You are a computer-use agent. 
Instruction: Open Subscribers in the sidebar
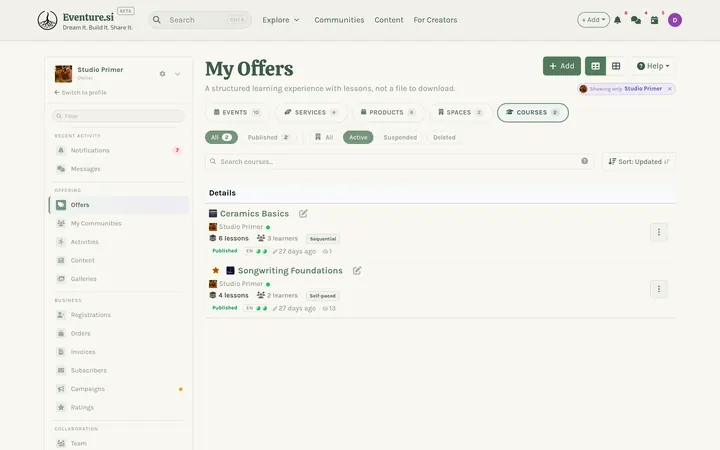[119, 370]
